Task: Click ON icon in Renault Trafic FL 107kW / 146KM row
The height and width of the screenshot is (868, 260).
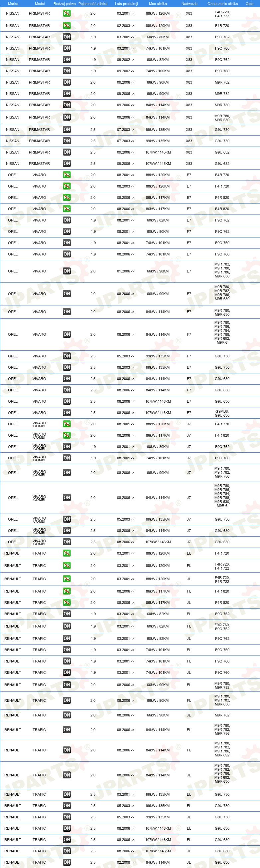Action: point(66,840)
